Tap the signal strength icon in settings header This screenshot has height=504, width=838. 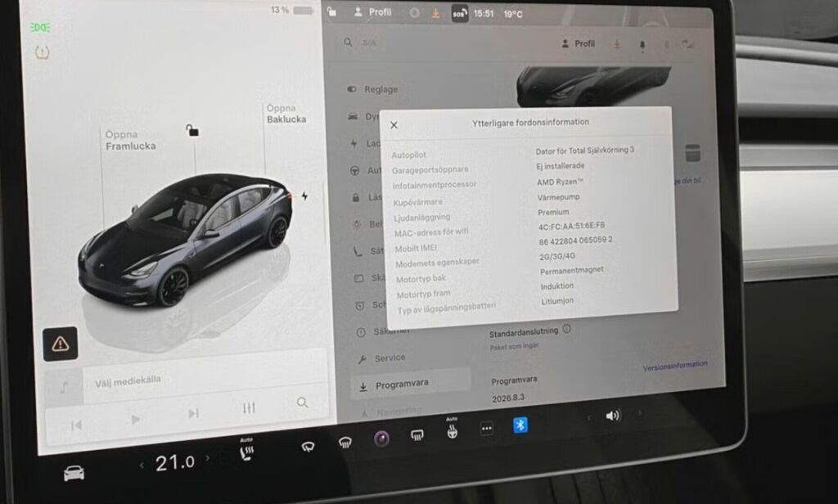(x=687, y=44)
